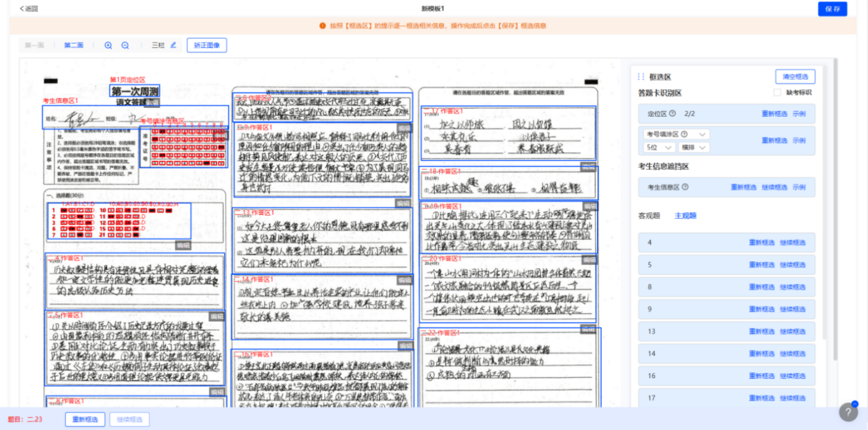Viewport: 868px width, 430px height.
Task: Click the 清空框选 button
Action: (x=795, y=77)
